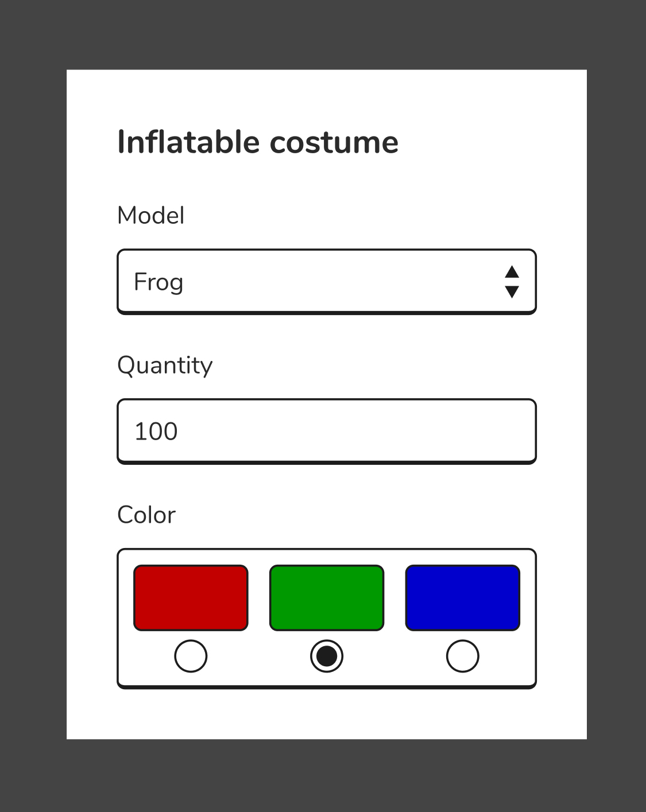Click the "Inflatable costume" heading
This screenshot has width=646, height=812.
tap(258, 142)
